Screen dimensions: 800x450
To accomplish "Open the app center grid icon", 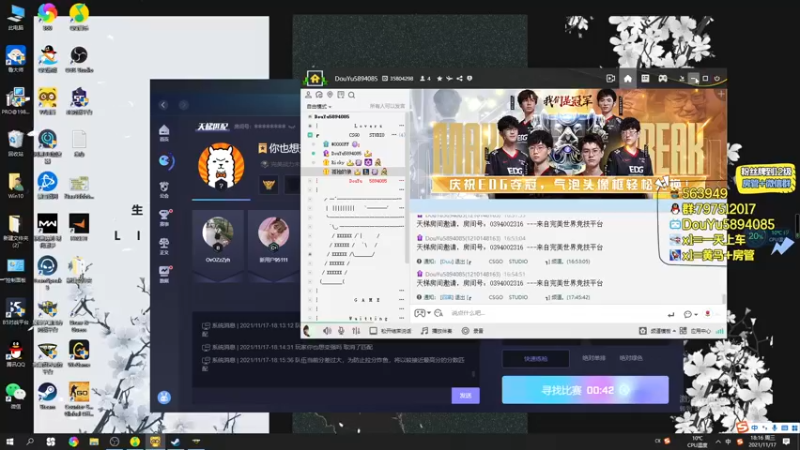I will pos(683,331).
